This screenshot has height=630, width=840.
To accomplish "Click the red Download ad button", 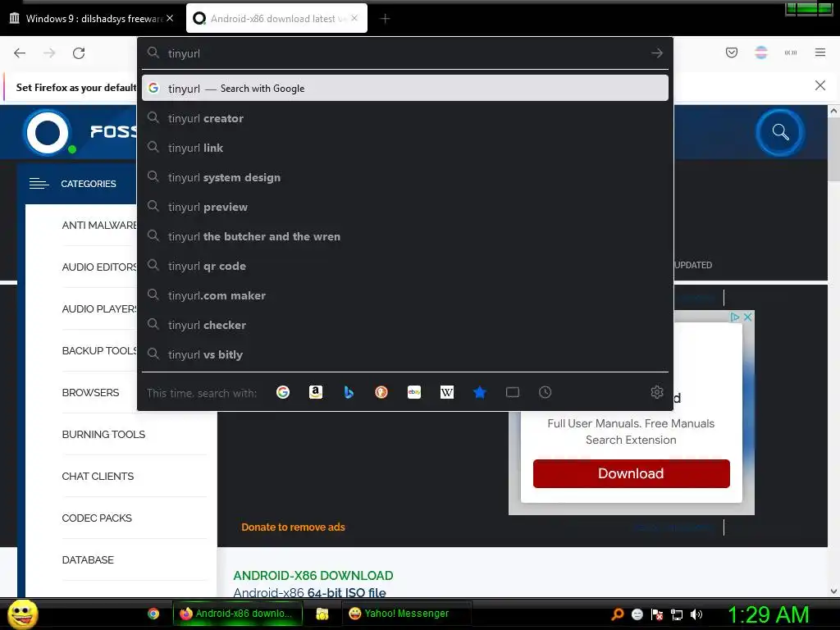I will [631, 473].
